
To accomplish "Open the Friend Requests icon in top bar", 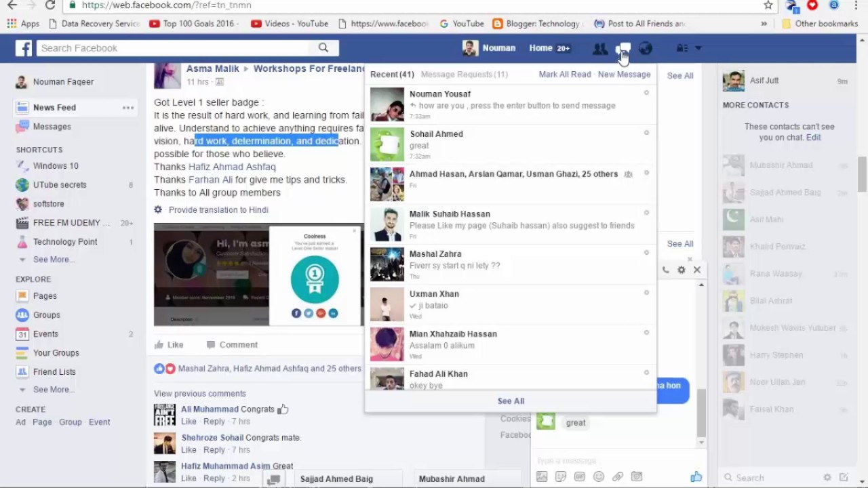I will pyautogui.click(x=599, y=48).
